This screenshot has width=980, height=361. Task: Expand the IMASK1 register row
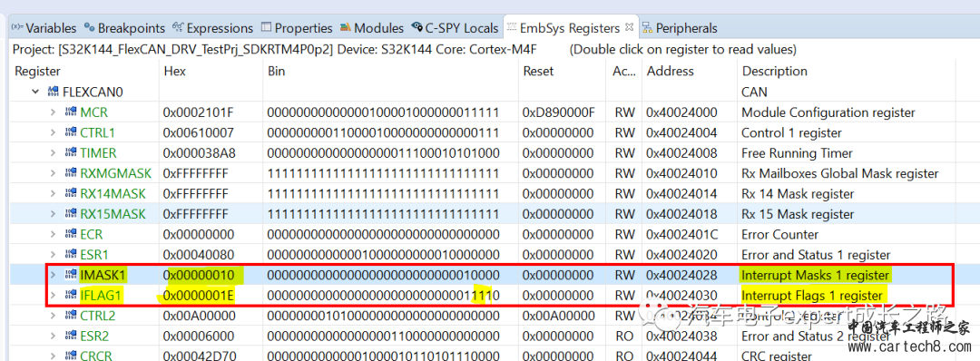click(x=54, y=275)
